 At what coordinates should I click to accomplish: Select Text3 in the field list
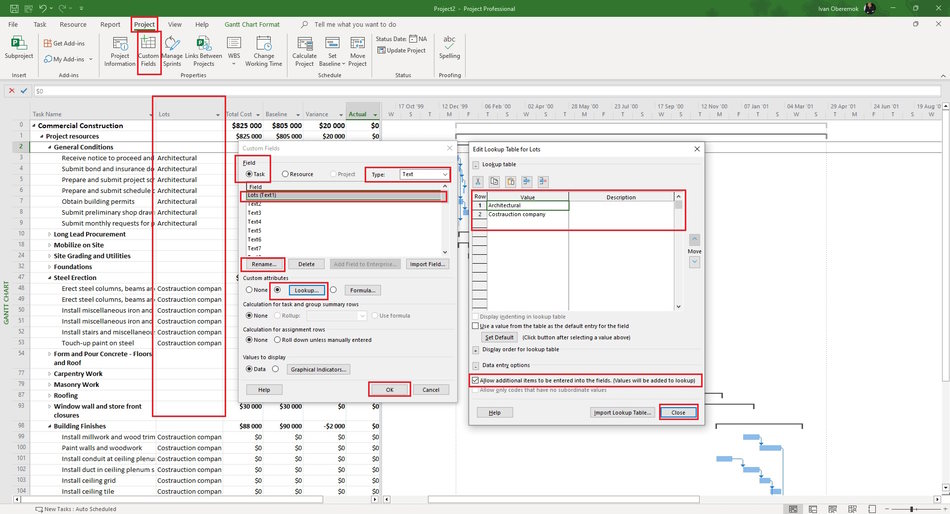click(254, 213)
